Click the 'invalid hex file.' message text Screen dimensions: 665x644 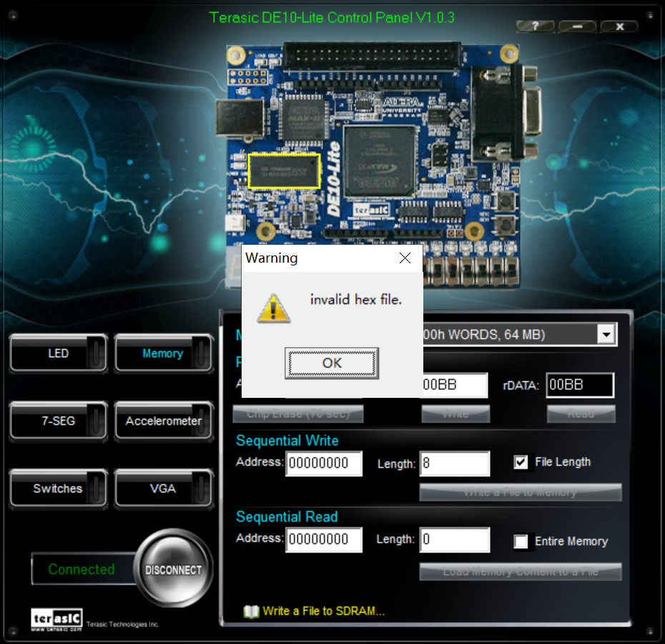tap(356, 300)
